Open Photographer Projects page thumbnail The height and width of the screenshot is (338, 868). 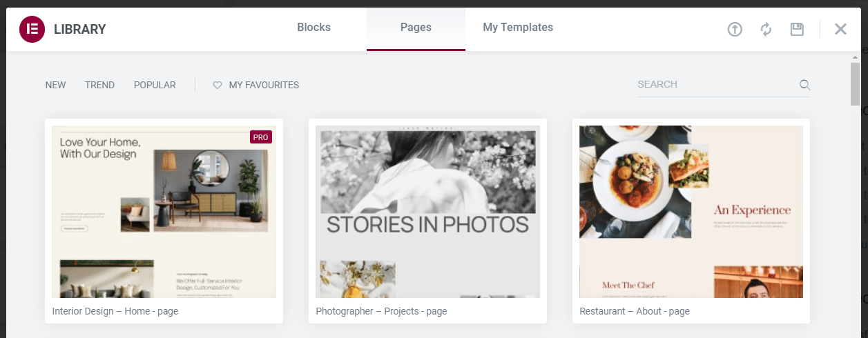point(427,212)
